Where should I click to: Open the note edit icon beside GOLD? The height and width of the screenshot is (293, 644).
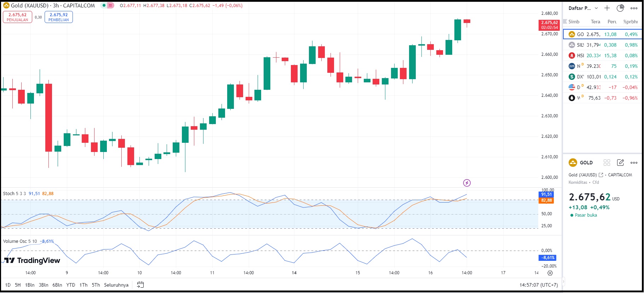point(620,163)
